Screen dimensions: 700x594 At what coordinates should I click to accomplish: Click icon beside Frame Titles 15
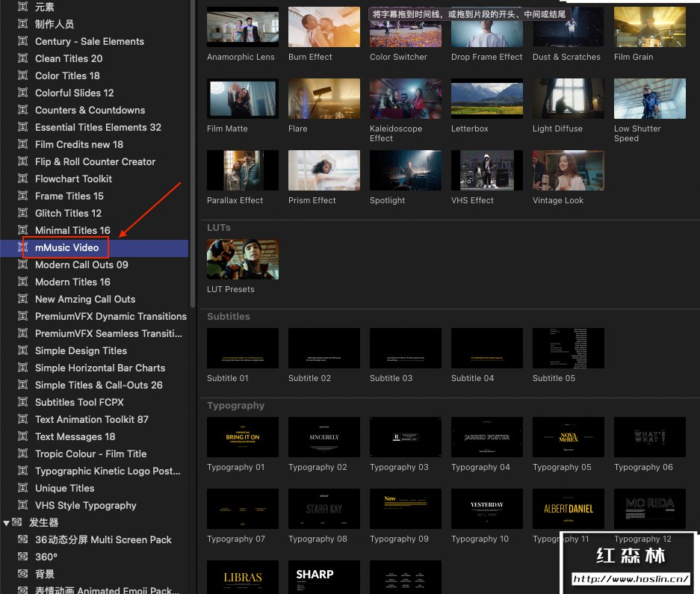point(22,196)
